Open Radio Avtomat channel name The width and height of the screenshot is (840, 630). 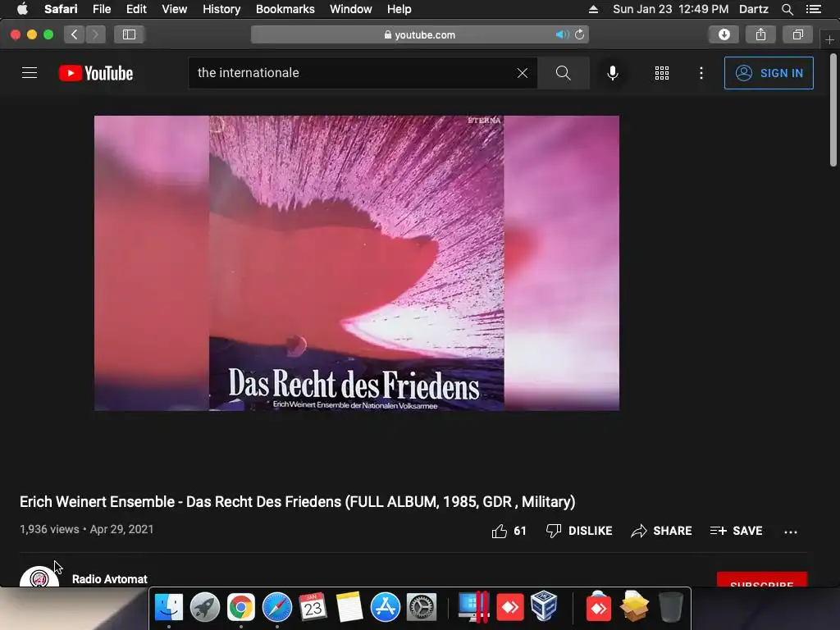(109, 579)
